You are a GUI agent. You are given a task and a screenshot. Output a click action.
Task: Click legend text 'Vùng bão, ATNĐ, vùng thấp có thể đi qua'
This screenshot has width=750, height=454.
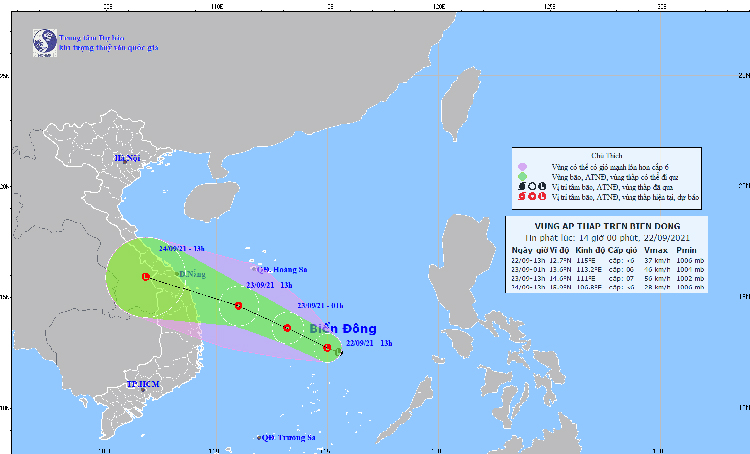(615, 177)
